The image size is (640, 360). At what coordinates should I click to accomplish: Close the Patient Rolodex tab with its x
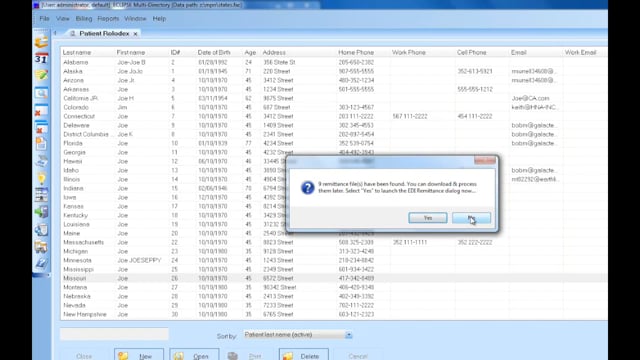135,34
